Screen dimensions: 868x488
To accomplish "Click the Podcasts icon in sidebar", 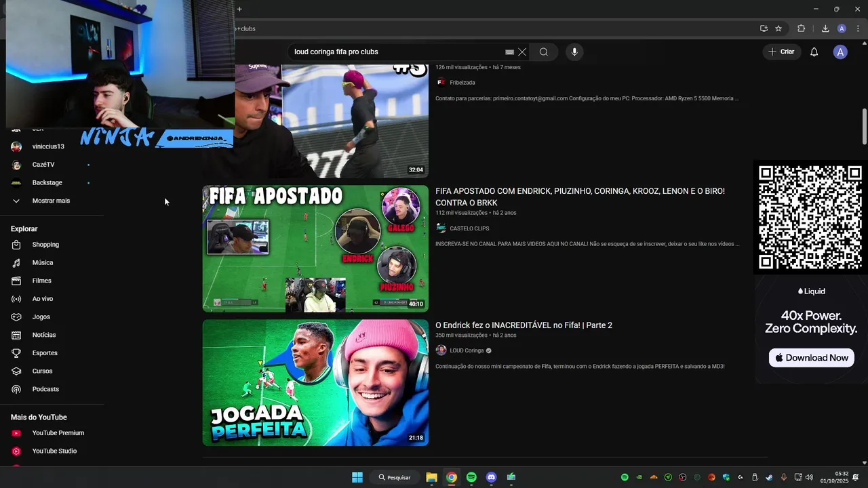I will (16, 389).
